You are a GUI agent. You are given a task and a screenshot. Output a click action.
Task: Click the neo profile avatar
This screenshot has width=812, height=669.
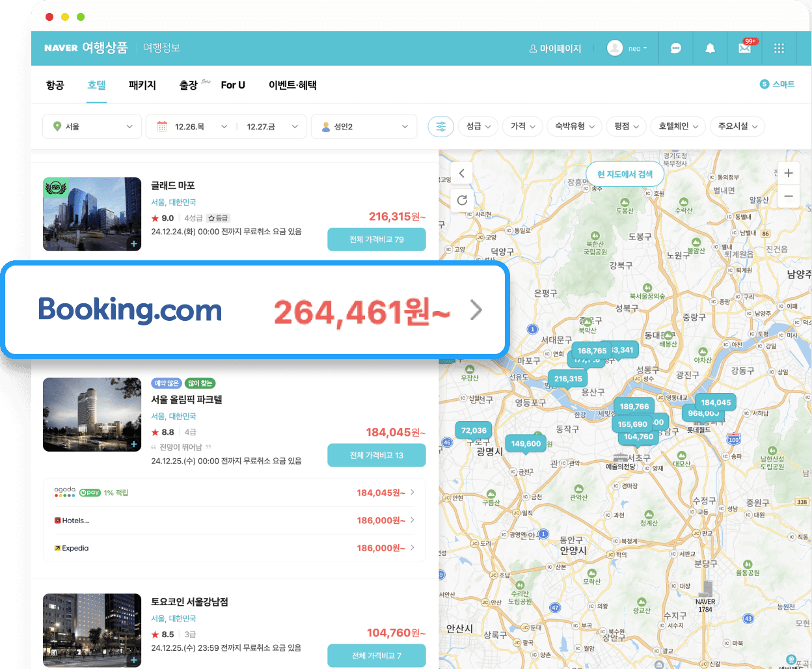click(615, 48)
